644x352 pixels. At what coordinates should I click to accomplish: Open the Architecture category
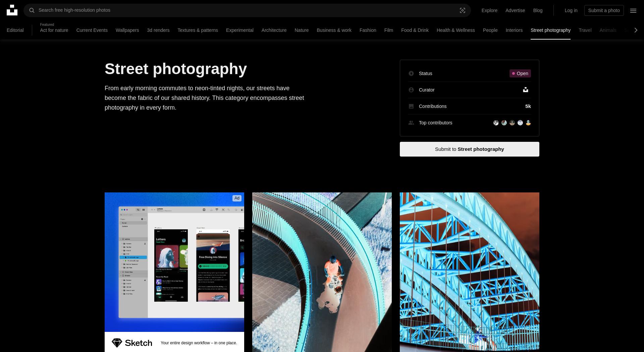274,30
